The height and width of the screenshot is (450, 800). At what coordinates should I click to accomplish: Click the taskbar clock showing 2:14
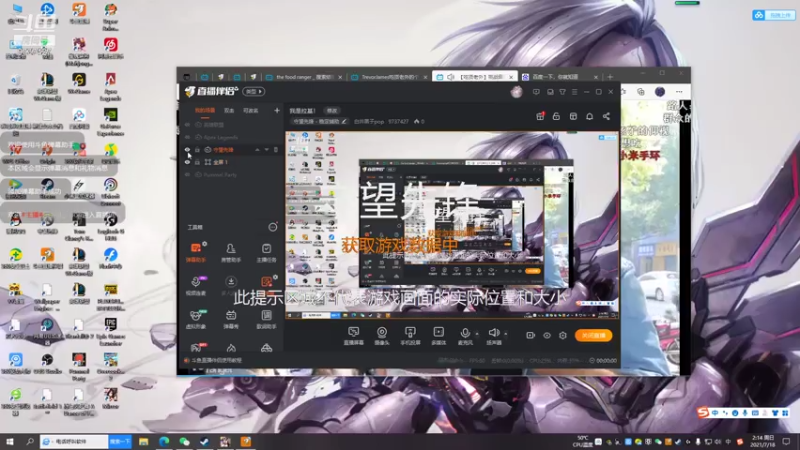tap(763, 441)
